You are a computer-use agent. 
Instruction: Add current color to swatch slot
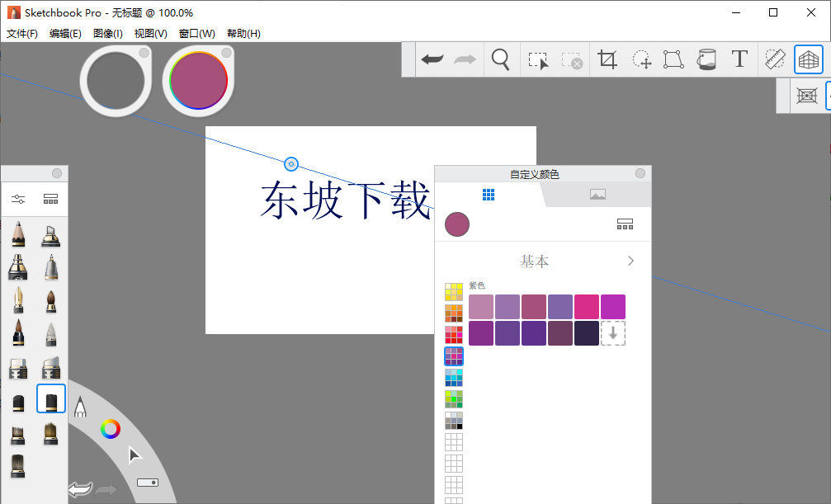pos(612,333)
